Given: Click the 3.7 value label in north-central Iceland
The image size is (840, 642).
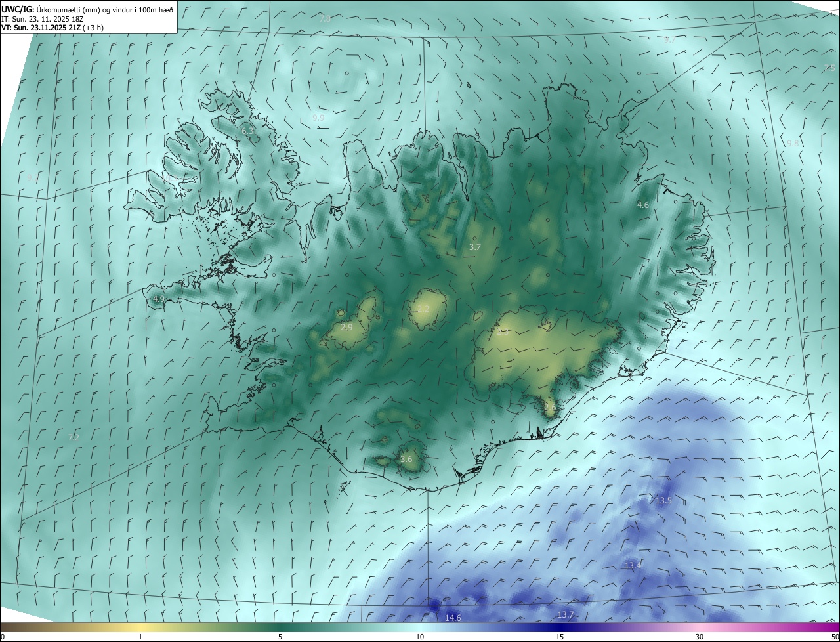Looking at the screenshot, I should point(475,247).
